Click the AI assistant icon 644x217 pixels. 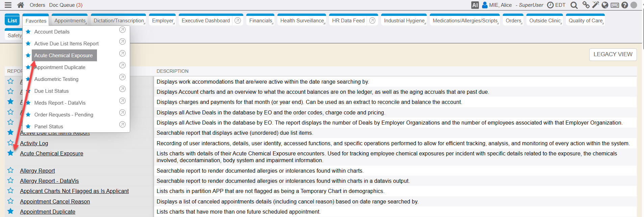coord(475,5)
